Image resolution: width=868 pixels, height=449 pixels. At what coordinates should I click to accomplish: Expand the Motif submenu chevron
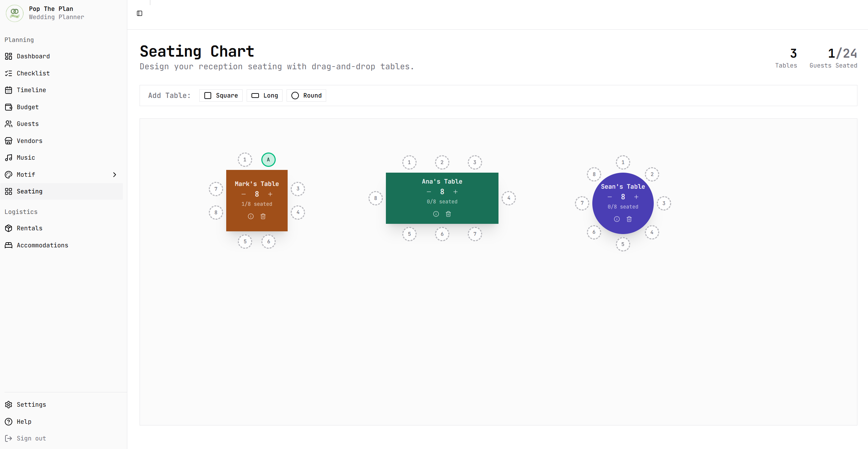coord(115,175)
